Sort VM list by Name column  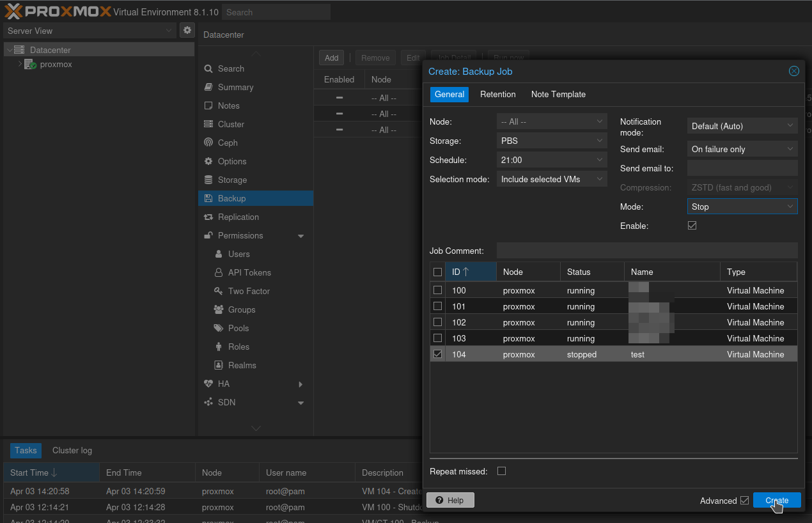coord(673,272)
